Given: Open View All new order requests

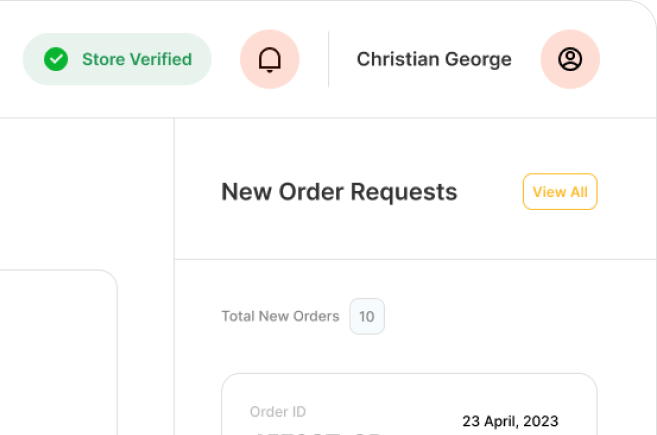Looking at the screenshot, I should [x=560, y=192].
